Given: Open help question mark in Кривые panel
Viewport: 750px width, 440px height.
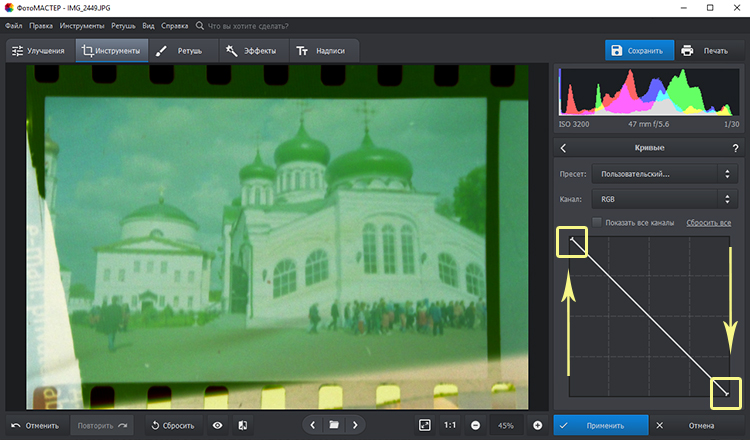Looking at the screenshot, I should (x=736, y=148).
